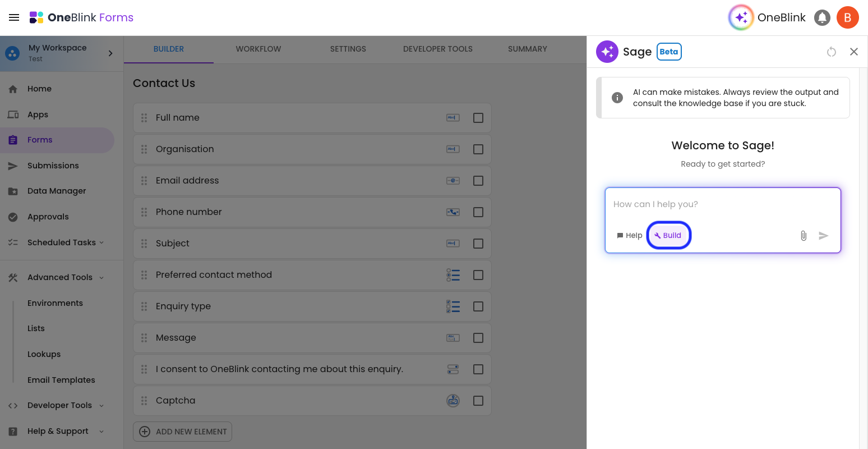
Task: Tick the Captcha checkbox
Action: click(x=478, y=401)
